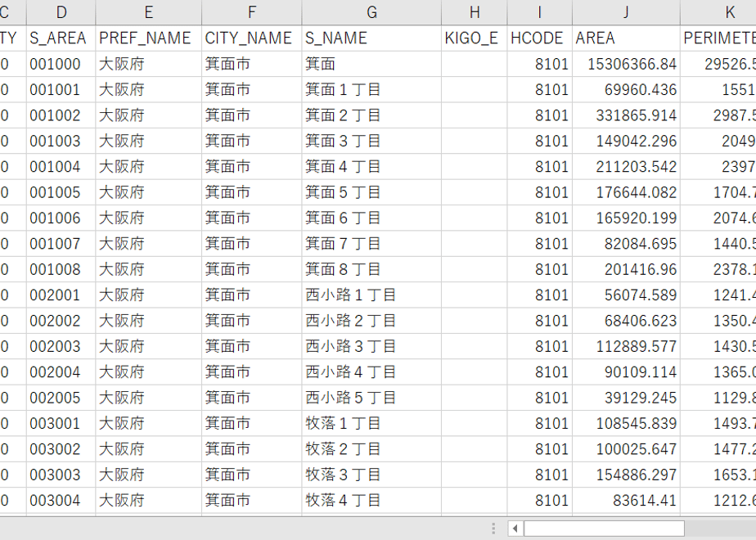
Task: Select AREA cell 83614.41
Action: coord(626,501)
